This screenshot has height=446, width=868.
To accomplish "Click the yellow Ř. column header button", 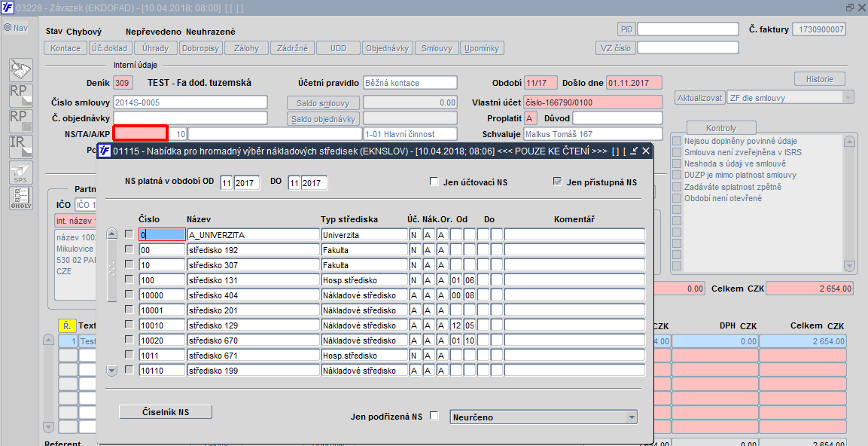I will (x=66, y=325).
